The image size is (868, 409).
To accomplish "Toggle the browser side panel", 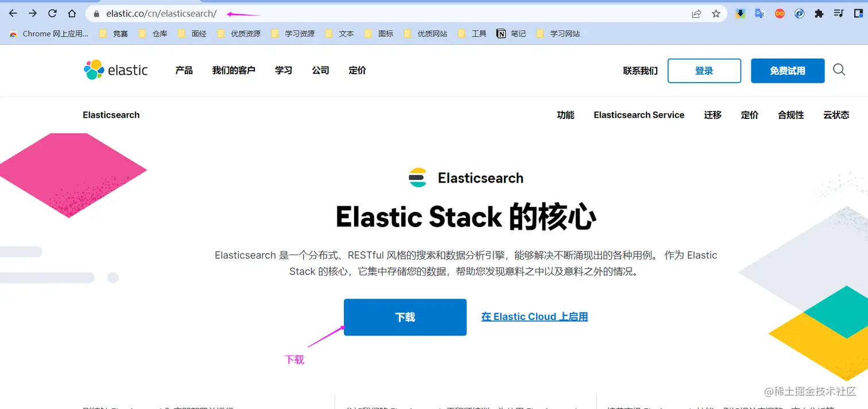I will pos(859,14).
